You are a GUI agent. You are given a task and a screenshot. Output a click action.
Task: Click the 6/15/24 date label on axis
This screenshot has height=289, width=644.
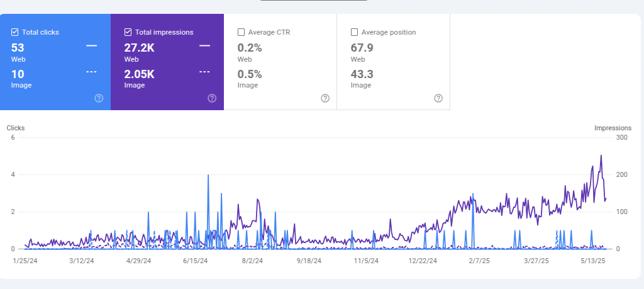coord(196,260)
